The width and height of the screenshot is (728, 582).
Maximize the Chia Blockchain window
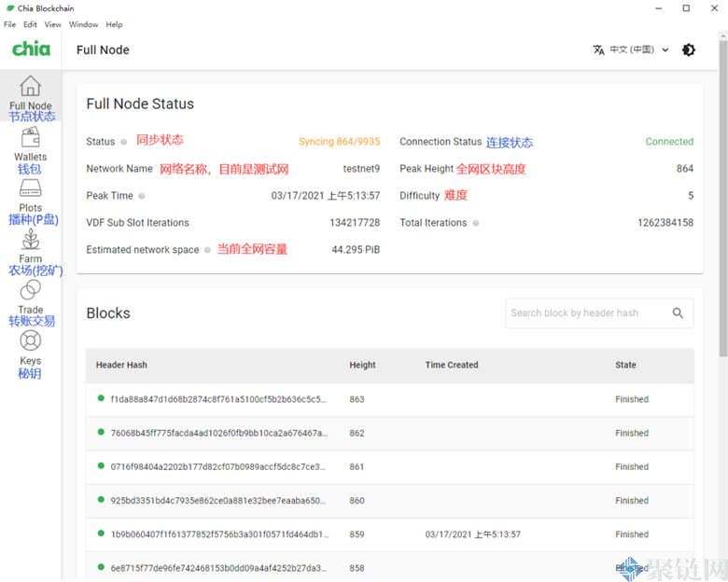[686, 8]
